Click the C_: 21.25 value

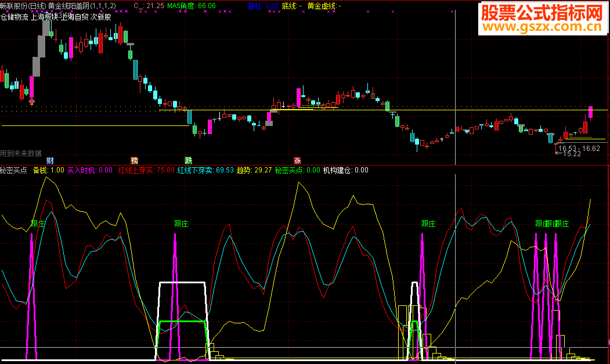pyautogui.click(x=149, y=6)
